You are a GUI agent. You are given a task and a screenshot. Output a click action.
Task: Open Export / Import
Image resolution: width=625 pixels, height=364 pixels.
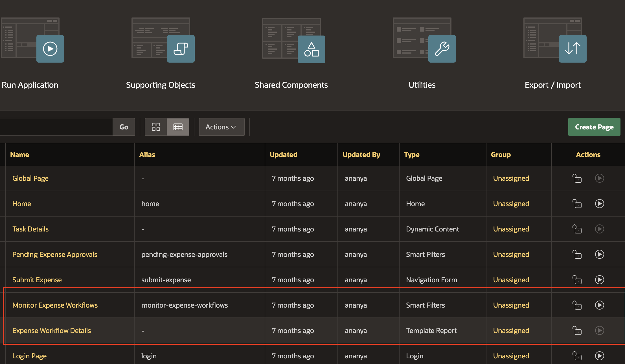click(x=572, y=48)
